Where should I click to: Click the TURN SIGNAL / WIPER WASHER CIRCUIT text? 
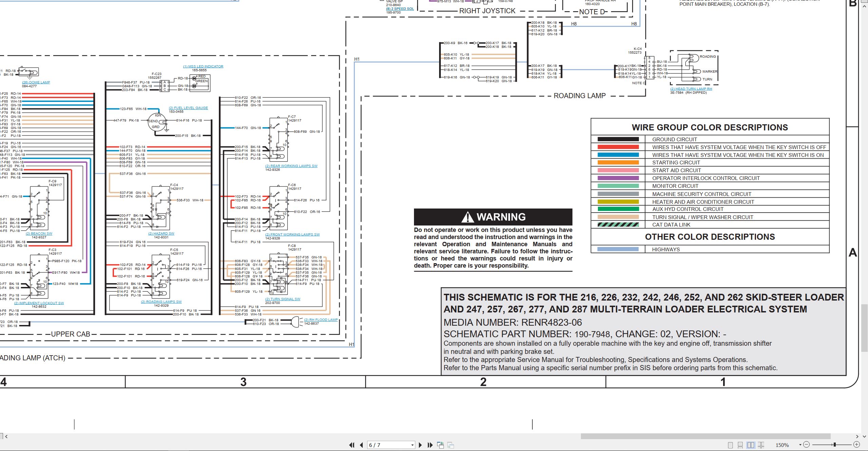(x=703, y=217)
